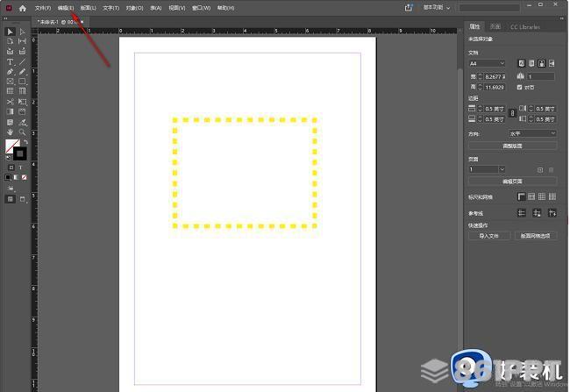Click the page width stepper

tap(481, 76)
